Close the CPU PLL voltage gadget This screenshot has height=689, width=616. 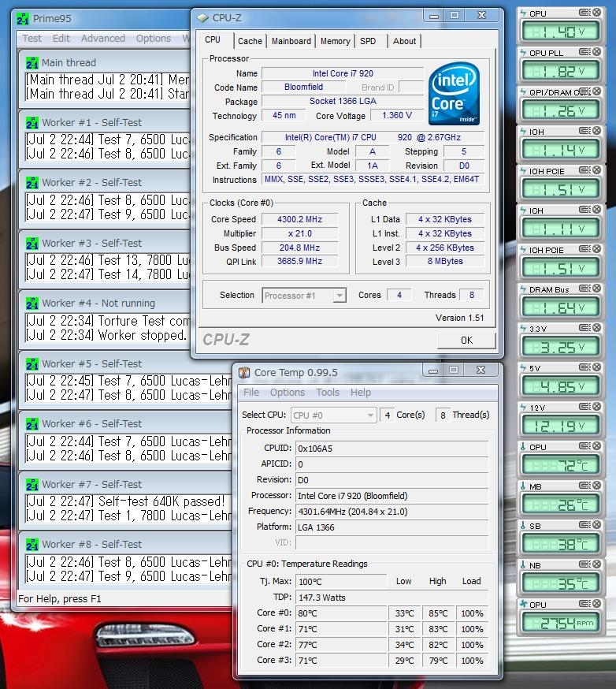(596, 52)
